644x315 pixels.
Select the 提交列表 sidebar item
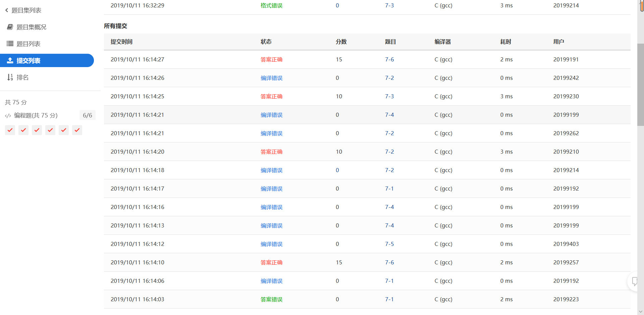[x=47, y=60]
